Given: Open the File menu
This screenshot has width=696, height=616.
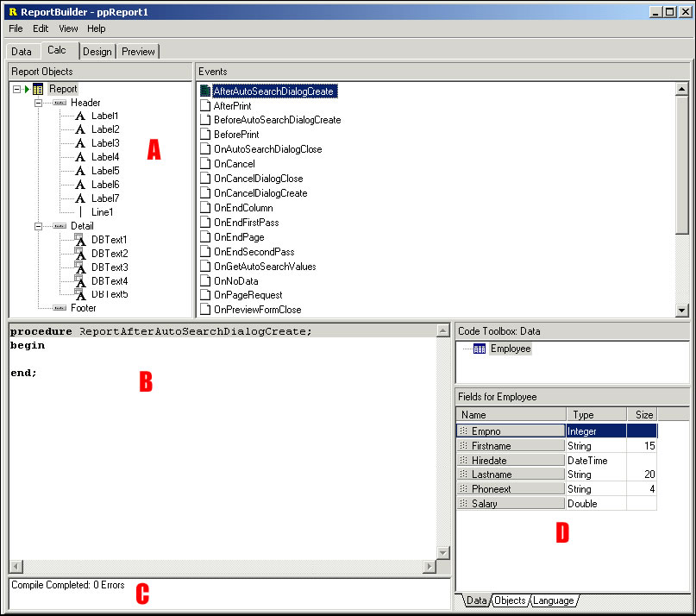Looking at the screenshot, I should 16,28.
